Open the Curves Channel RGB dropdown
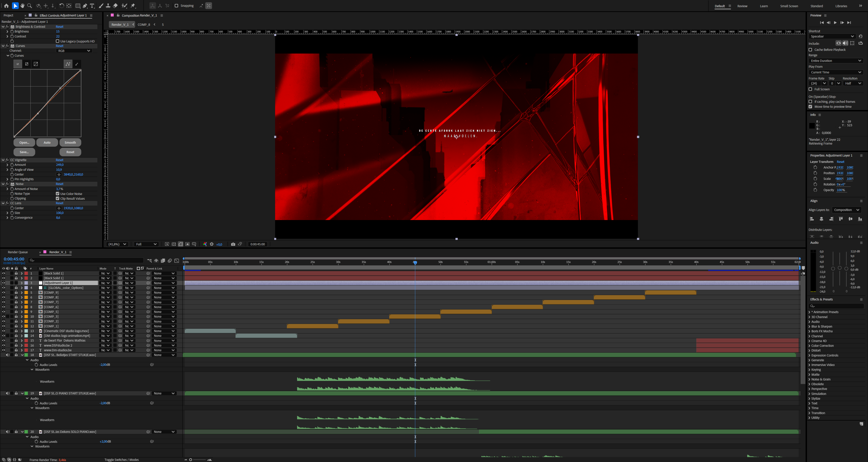The width and height of the screenshot is (868, 462). [x=74, y=51]
